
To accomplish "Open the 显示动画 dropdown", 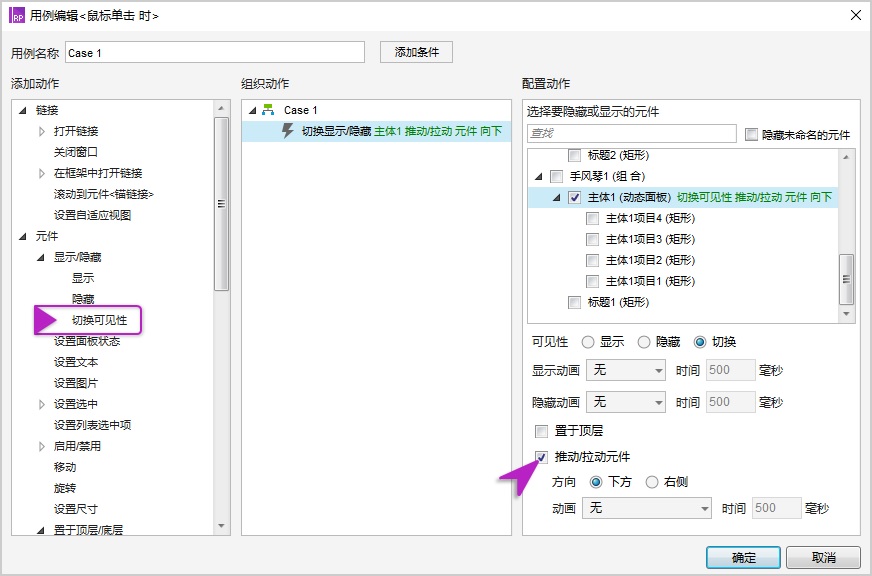I will tap(626, 370).
